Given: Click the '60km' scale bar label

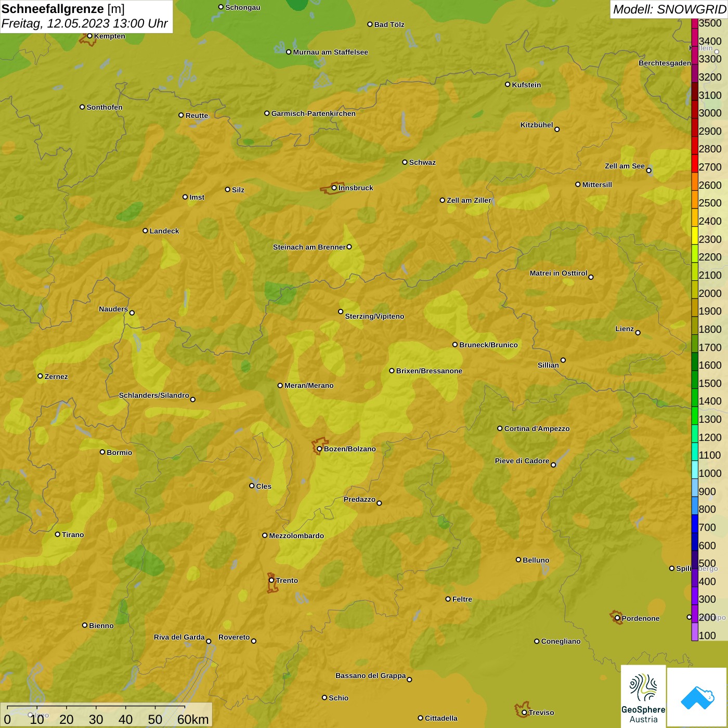Looking at the screenshot, I should tap(193, 719).
